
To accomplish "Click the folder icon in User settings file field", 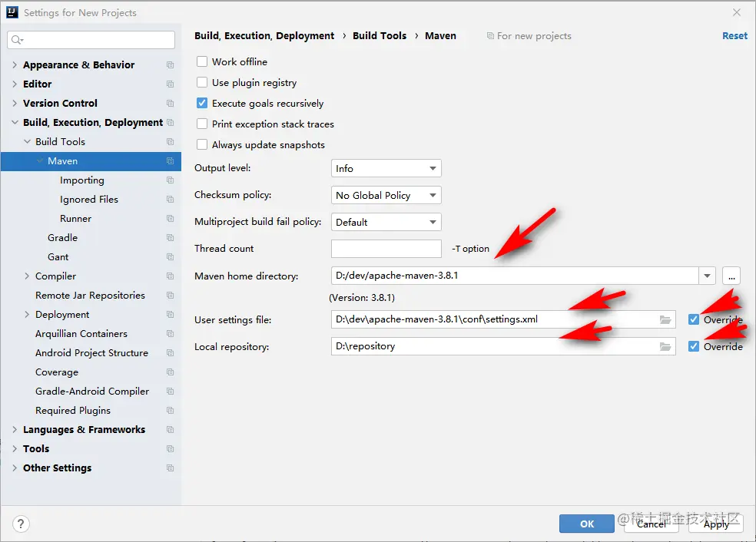I will (x=665, y=320).
